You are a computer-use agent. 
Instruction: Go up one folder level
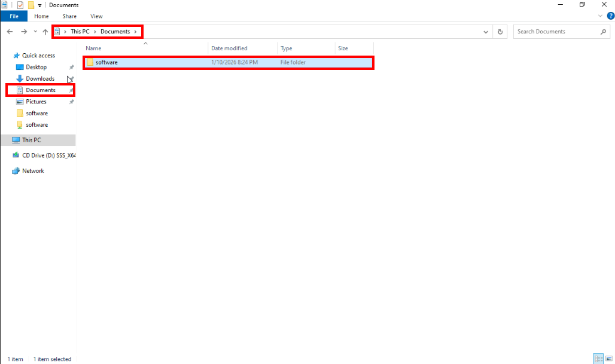click(x=45, y=32)
